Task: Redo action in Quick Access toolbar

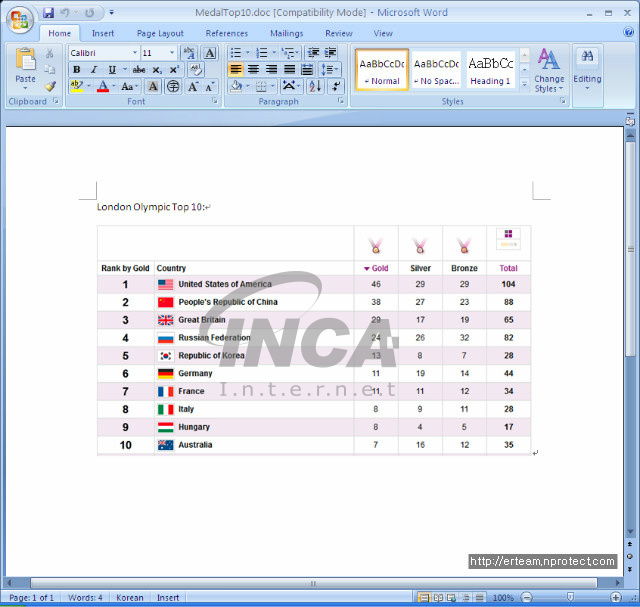Action: pyautogui.click(x=89, y=13)
